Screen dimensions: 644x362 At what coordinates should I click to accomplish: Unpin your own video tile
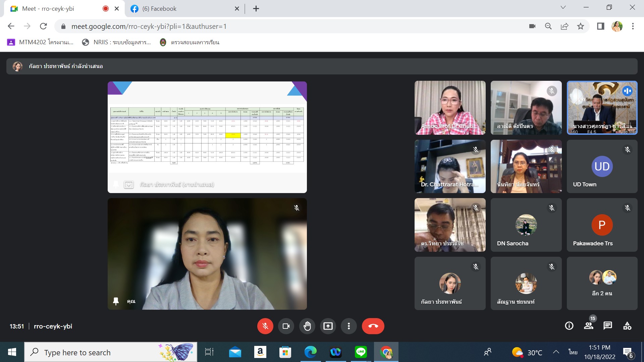tap(116, 301)
